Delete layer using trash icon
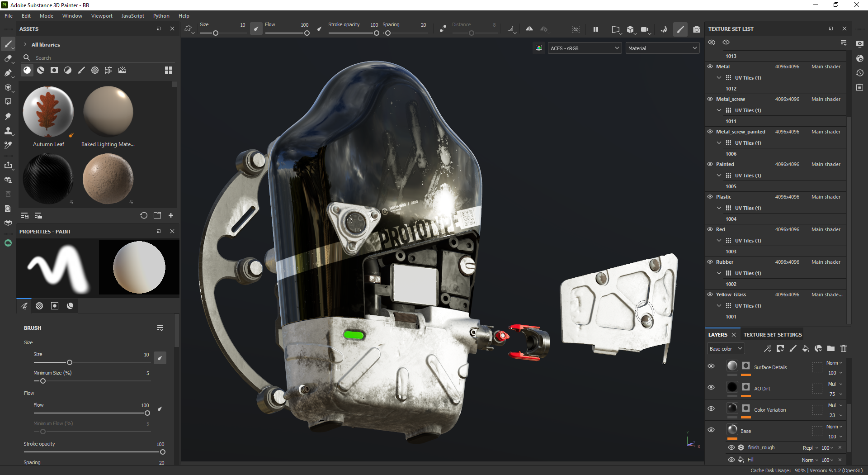Viewport: 868px width, 475px height. [x=844, y=348]
